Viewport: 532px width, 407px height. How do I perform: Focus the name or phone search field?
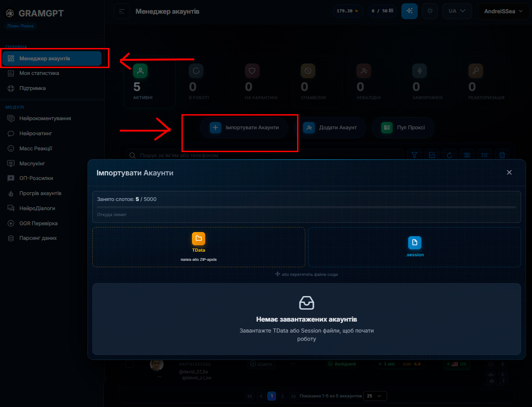(265, 155)
